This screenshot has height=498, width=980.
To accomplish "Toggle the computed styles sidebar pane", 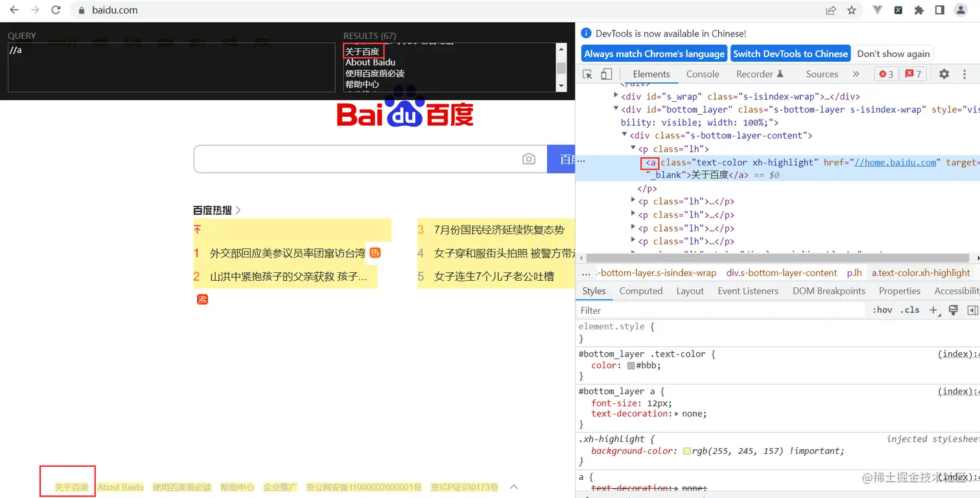I will point(973,310).
